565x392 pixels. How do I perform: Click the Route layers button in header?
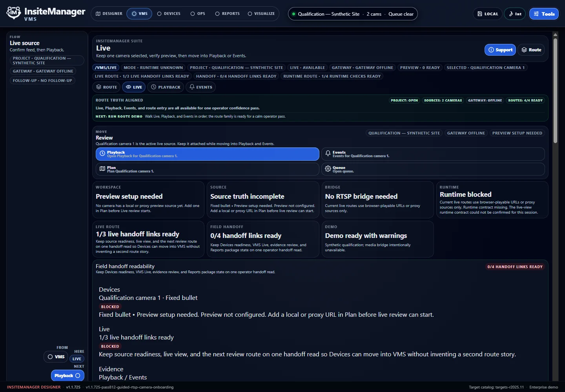[531, 50]
